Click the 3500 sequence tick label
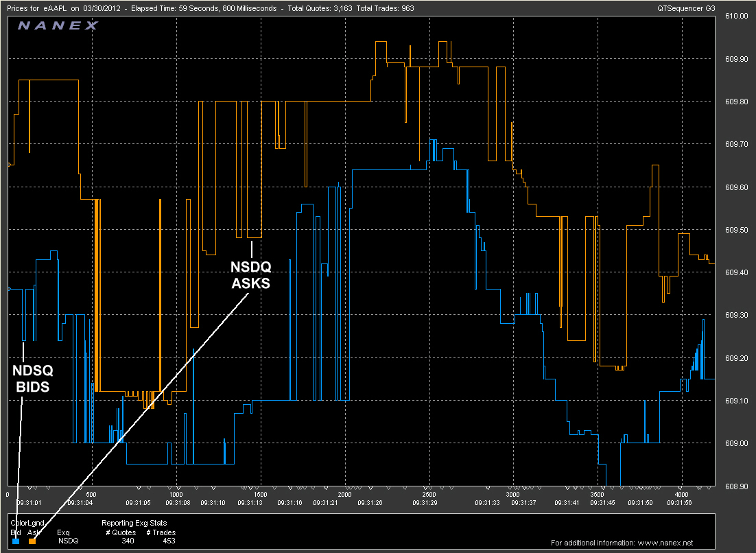The width and height of the screenshot is (756, 553). click(597, 494)
